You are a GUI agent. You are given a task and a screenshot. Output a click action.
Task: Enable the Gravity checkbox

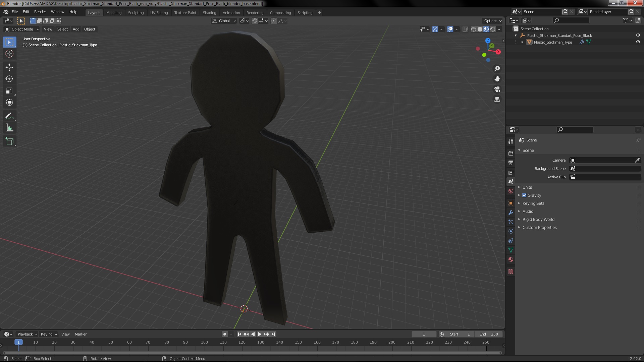click(x=524, y=195)
